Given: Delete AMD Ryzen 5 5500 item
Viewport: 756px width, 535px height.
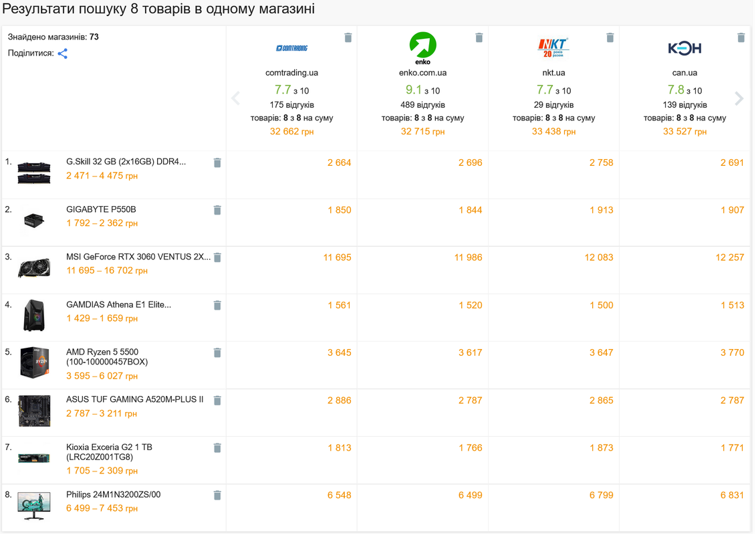Looking at the screenshot, I should click(x=217, y=353).
